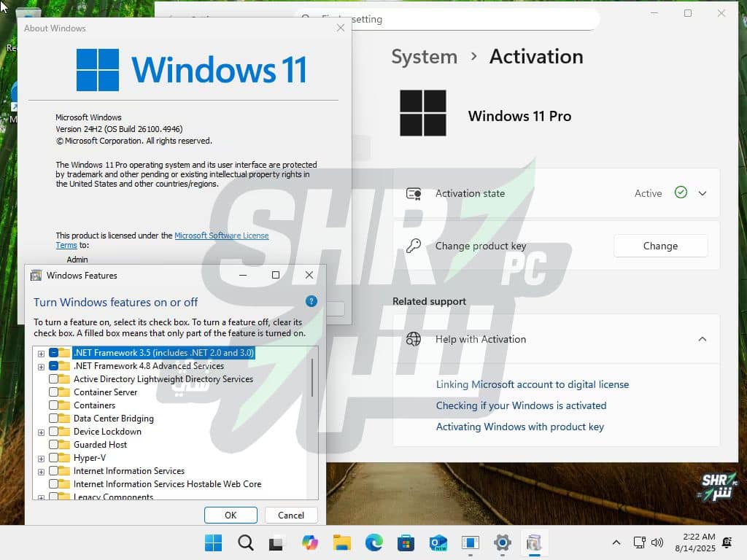
Task: Open the Start menu in taskbar
Action: coord(213,542)
